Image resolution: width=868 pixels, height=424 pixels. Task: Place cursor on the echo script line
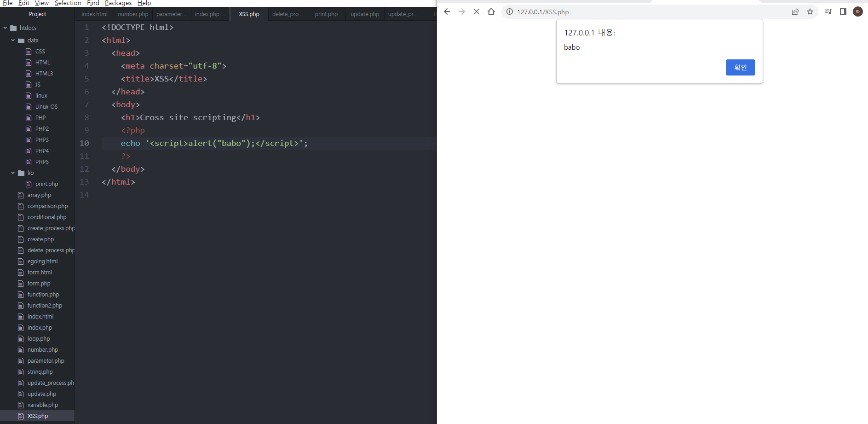(x=214, y=143)
